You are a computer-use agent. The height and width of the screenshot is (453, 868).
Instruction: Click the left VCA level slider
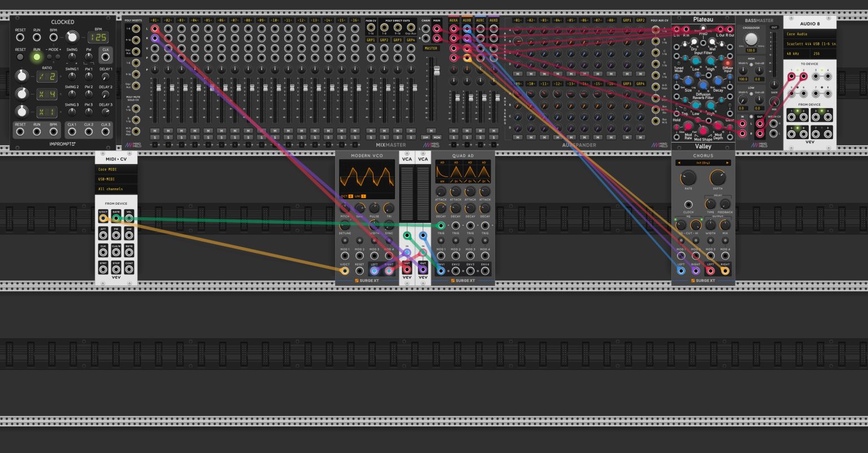click(407, 195)
